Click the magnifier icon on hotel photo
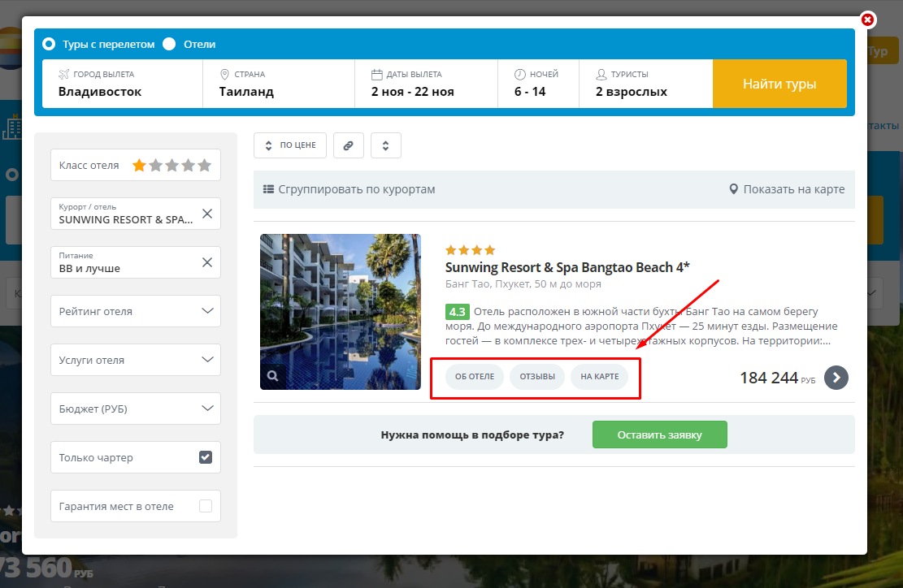The image size is (903, 588). pos(273,376)
